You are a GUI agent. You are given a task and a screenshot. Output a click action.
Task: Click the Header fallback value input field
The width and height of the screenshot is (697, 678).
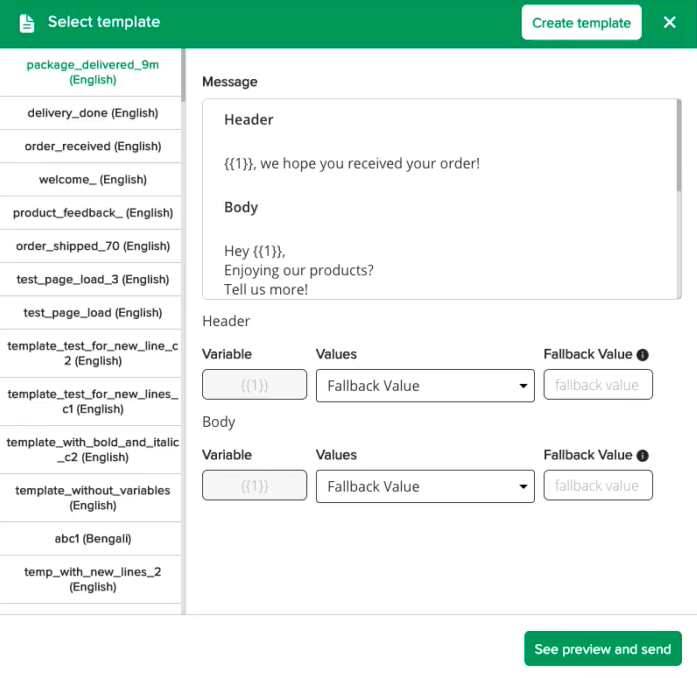pos(598,385)
